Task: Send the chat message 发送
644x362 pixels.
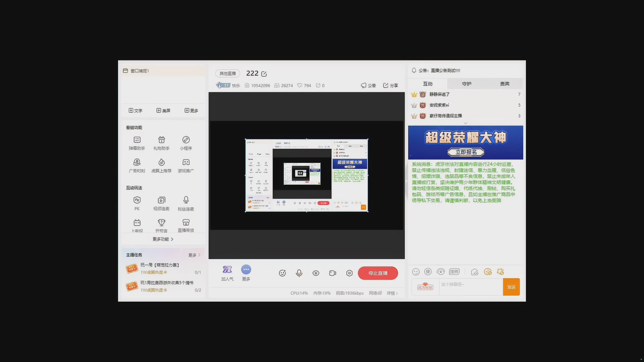Action: point(511,287)
